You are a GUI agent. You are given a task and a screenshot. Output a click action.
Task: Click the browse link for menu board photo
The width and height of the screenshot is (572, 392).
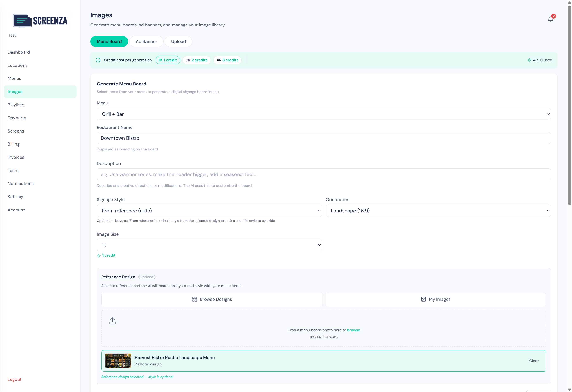(x=354, y=330)
